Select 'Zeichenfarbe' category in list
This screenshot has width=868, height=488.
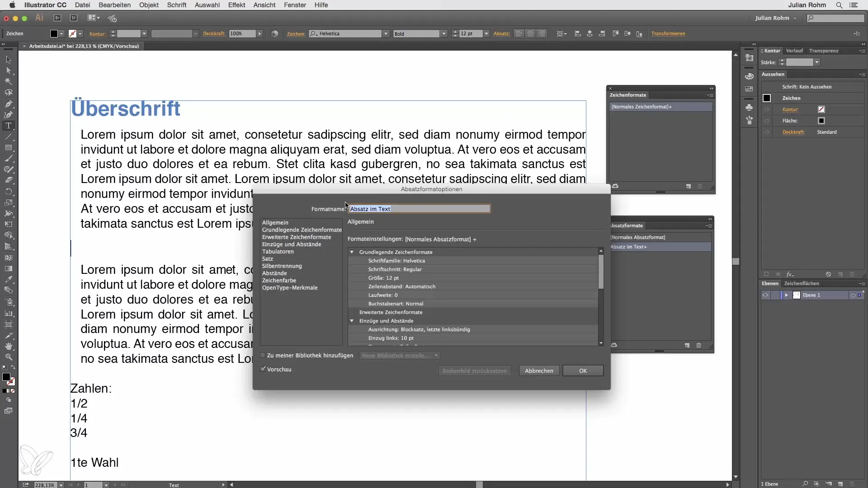(279, 281)
